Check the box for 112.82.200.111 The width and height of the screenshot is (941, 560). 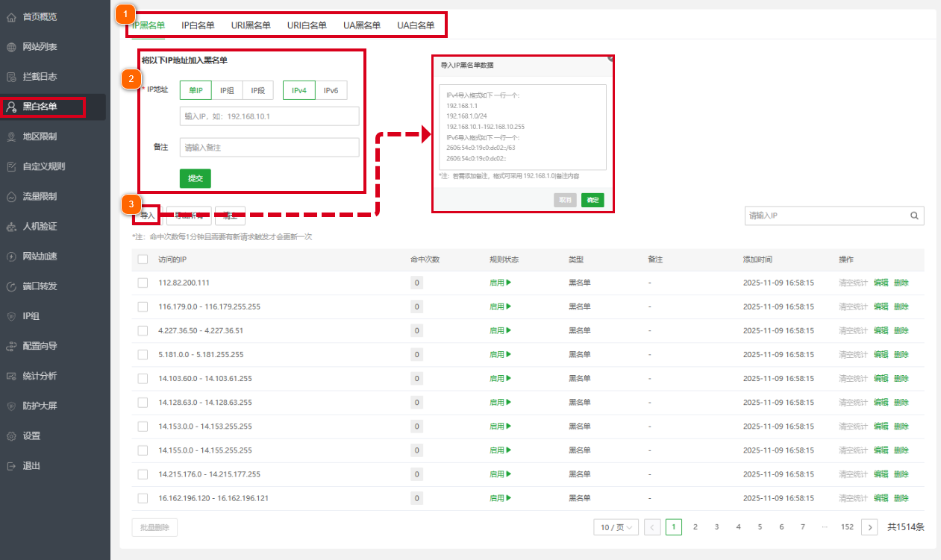click(x=143, y=283)
